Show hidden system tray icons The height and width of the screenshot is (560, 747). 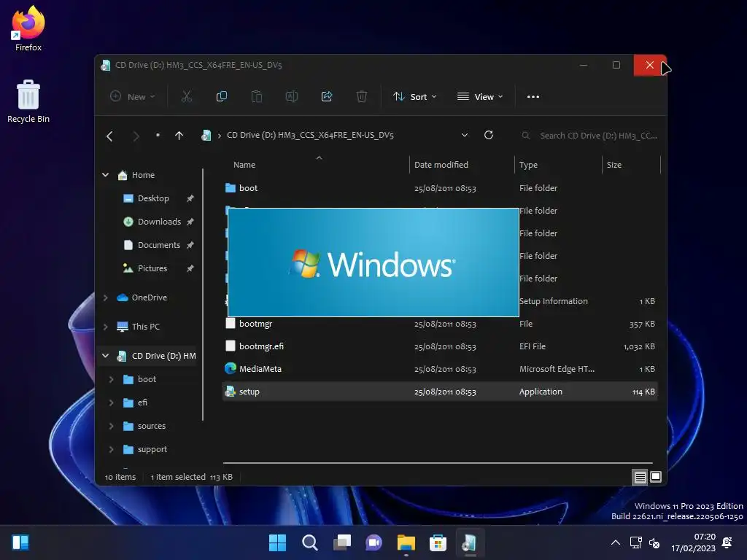616,542
